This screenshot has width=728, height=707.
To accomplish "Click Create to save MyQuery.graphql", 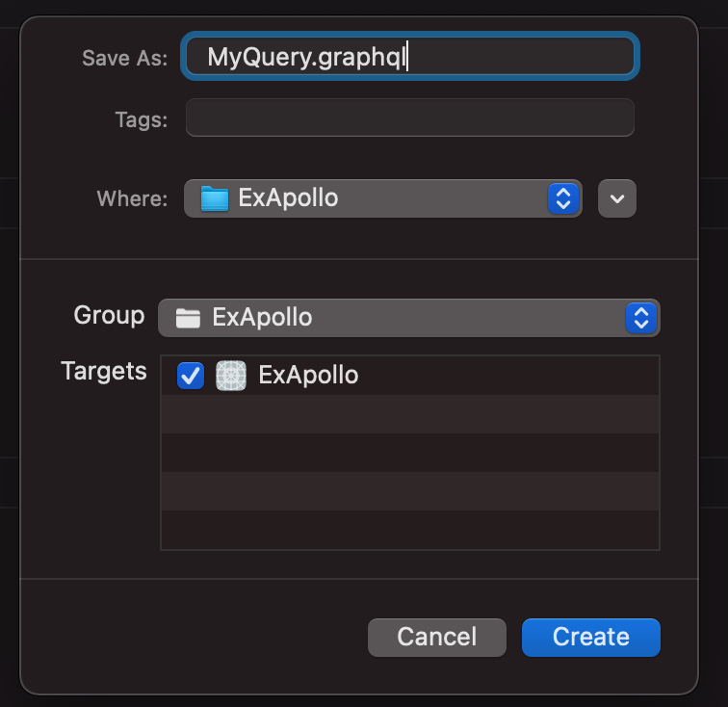I will tap(591, 638).
